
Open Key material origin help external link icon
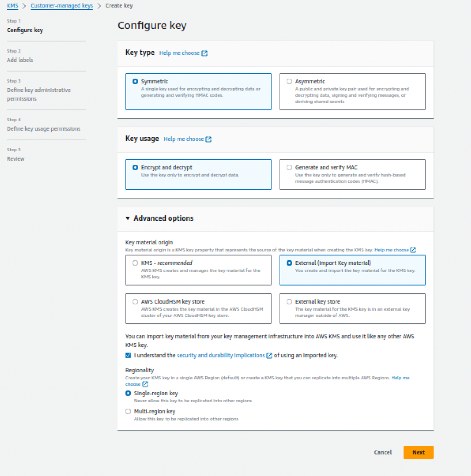413,250
